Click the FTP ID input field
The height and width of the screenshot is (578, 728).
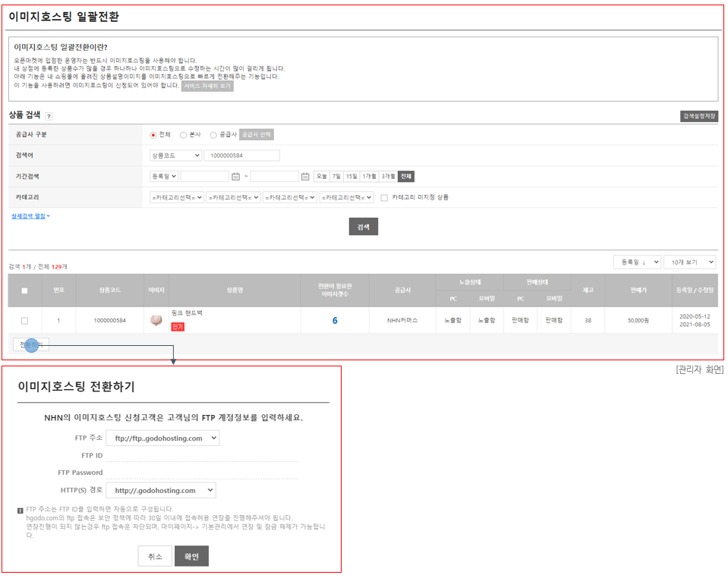tap(202, 456)
